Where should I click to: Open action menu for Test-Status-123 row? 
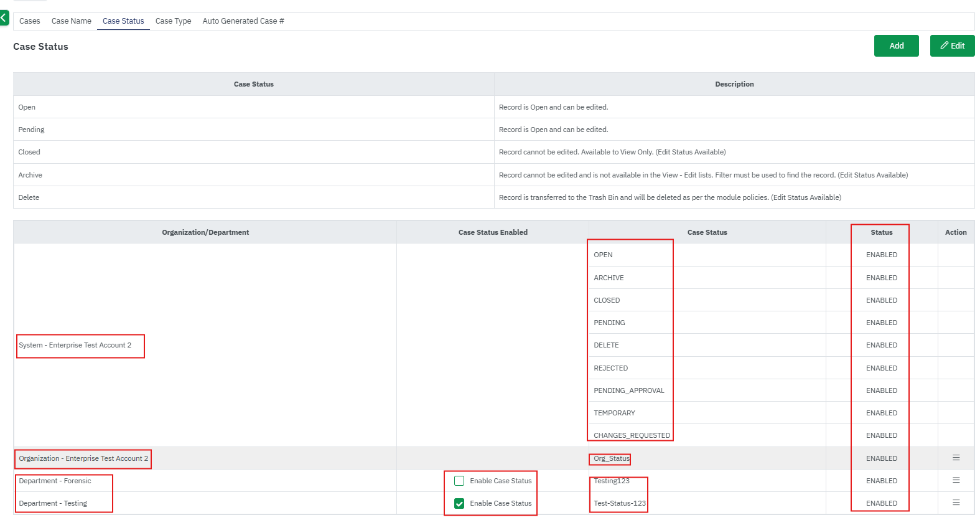click(x=956, y=503)
